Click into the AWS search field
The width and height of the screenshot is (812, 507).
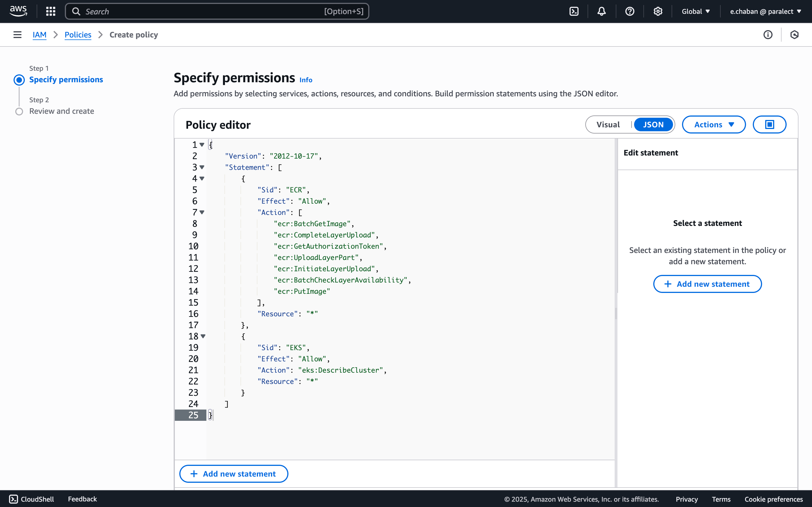pos(201,11)
